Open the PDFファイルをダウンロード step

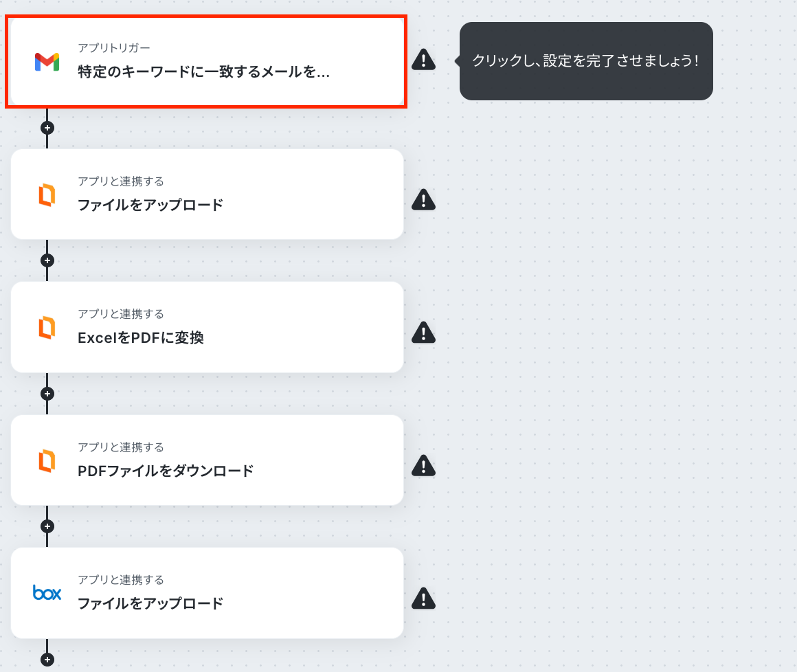tap(207, 460)
